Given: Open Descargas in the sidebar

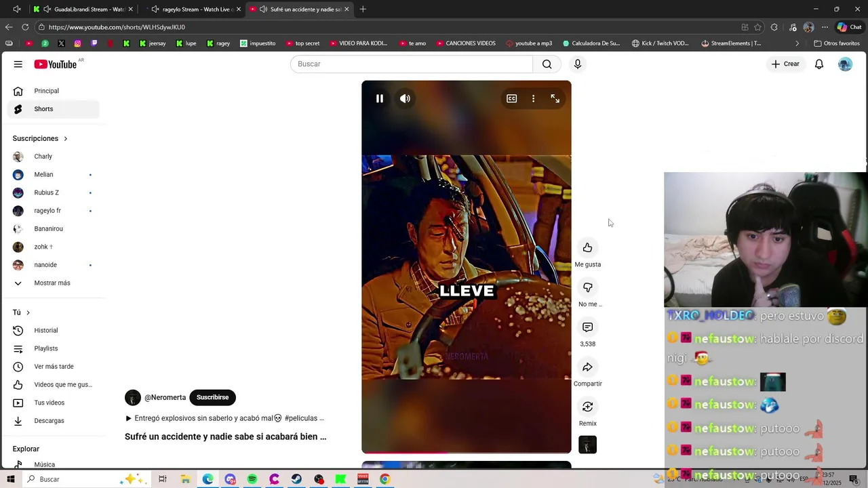Looking at the screenshot, I should 53,421.
